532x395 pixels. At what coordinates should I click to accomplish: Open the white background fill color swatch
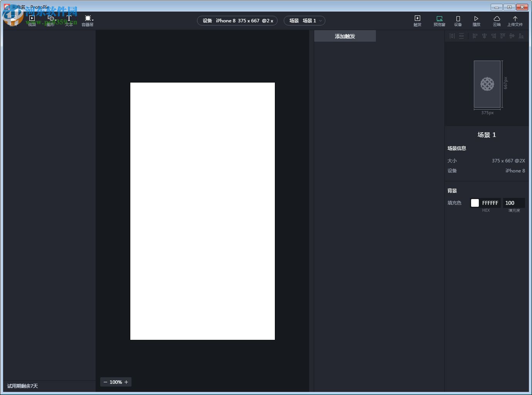pos(475,203)
